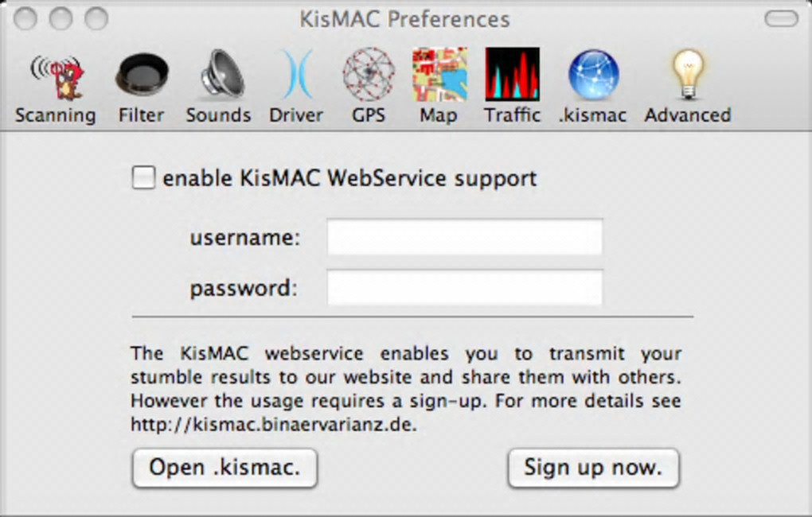Viewport: 812px width, 517px height.
Task: Select the .kismac globe icon
Action: click(593, 76)
